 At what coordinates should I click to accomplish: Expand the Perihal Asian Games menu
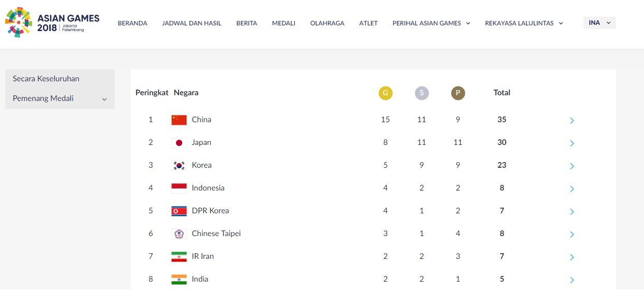tap(431, 23)
